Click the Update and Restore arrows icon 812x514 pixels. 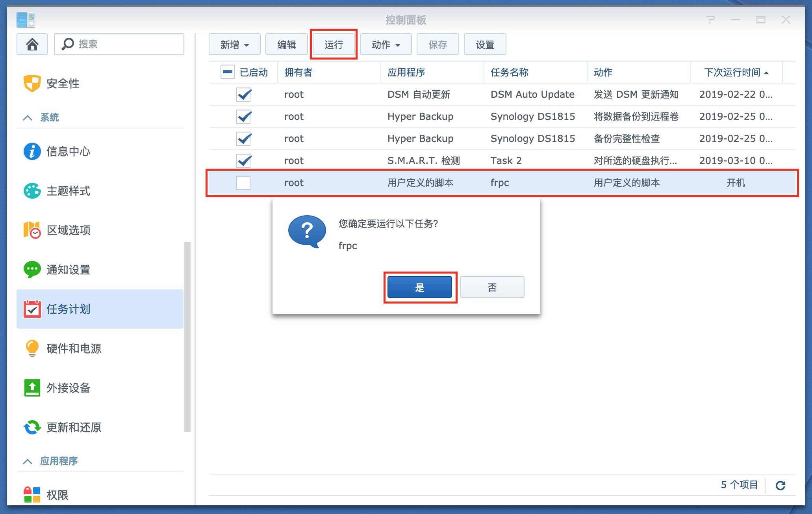coord(32,427)
